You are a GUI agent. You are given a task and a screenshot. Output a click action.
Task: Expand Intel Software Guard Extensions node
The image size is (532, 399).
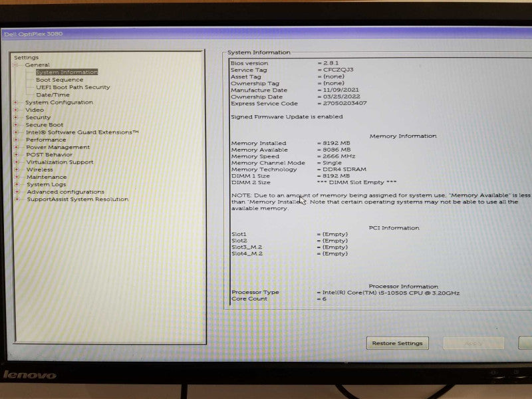pyautogui.click(x=16, y=132)
